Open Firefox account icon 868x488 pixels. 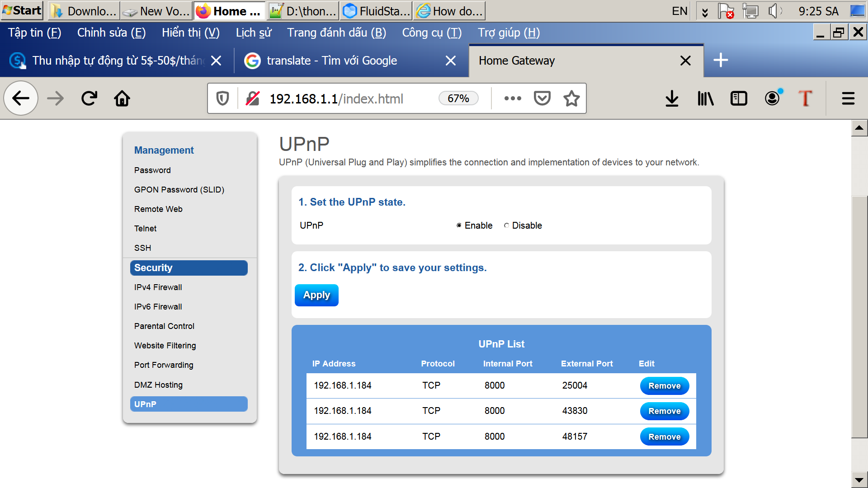pyautogui.click(x=772, y=99)
